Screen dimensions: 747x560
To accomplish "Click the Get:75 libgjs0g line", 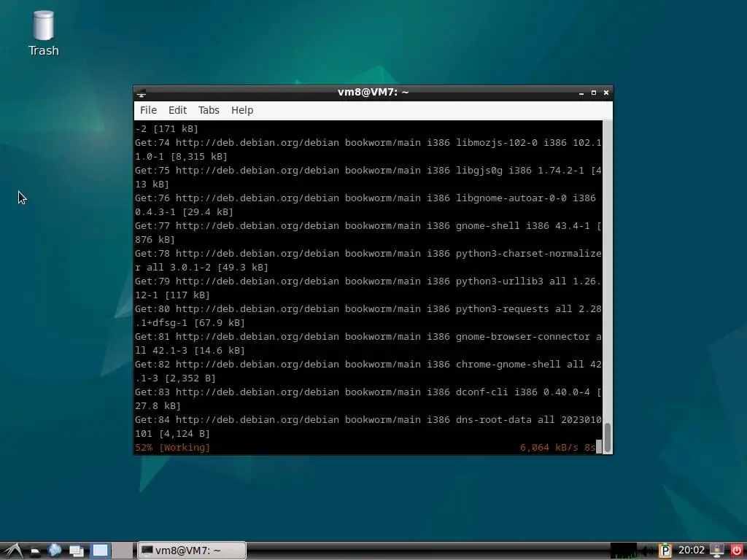I will tap(368, 177).
